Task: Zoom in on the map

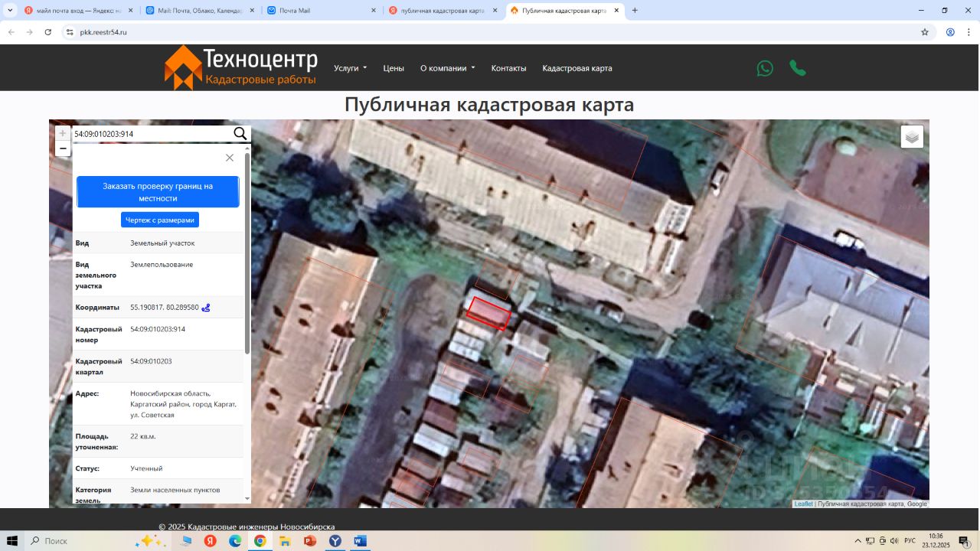Action: pos(63,133)
